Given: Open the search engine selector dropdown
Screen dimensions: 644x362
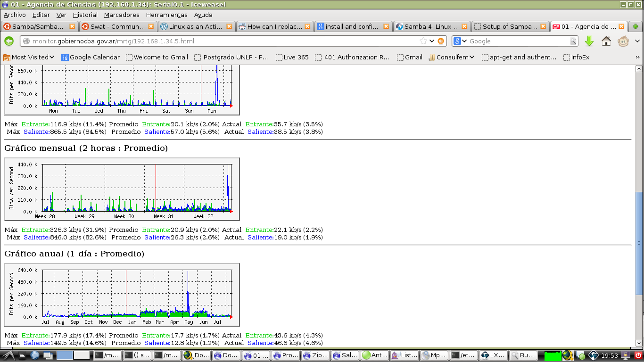Looking at the screenshot, I should (460, 41).
